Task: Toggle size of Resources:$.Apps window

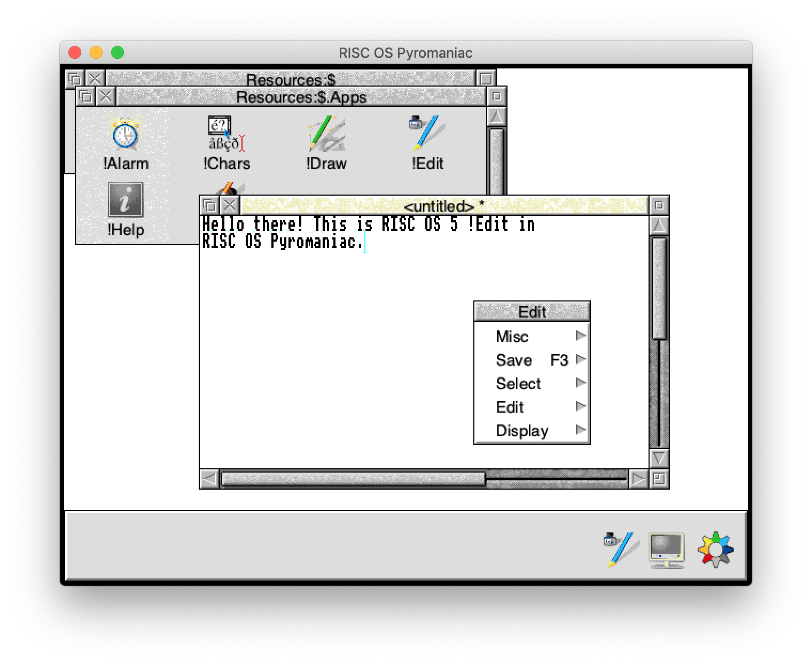Action: pyautogui.click(x=496, y=96)
